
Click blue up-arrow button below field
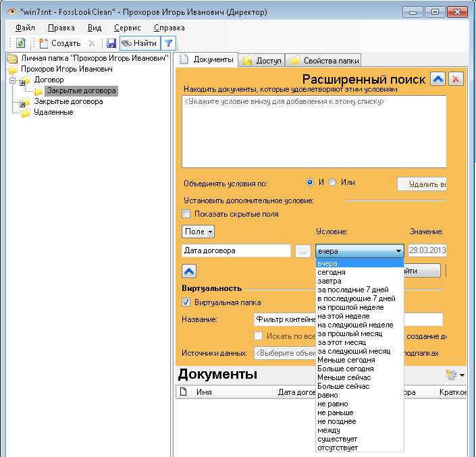[189, 271]
